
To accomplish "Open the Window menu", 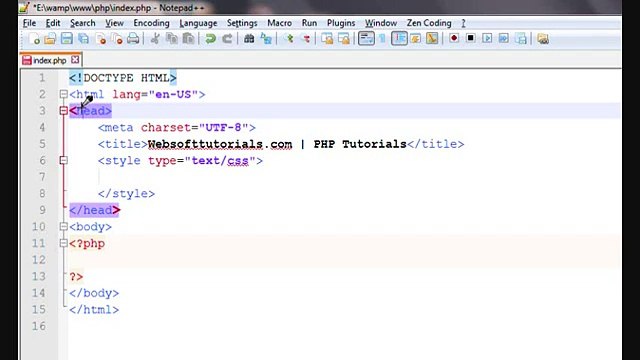I will 381,23.
